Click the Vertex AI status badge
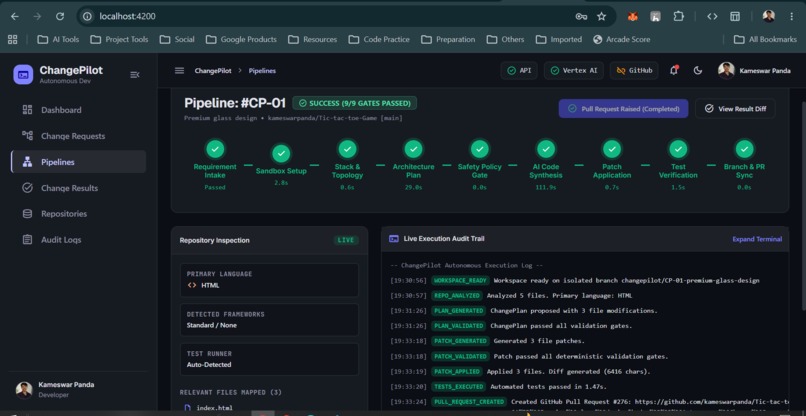The width and height of the screenshot is (806, 416). pyautogui.click(x=574, y=70)
